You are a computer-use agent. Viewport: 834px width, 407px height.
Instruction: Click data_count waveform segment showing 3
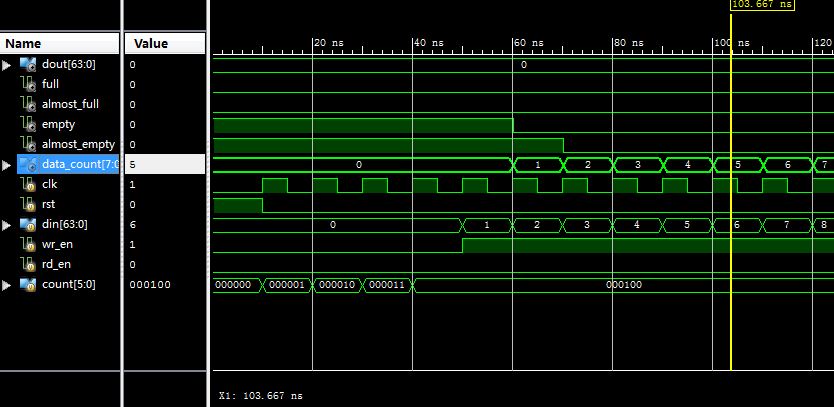tap(638, 165)
